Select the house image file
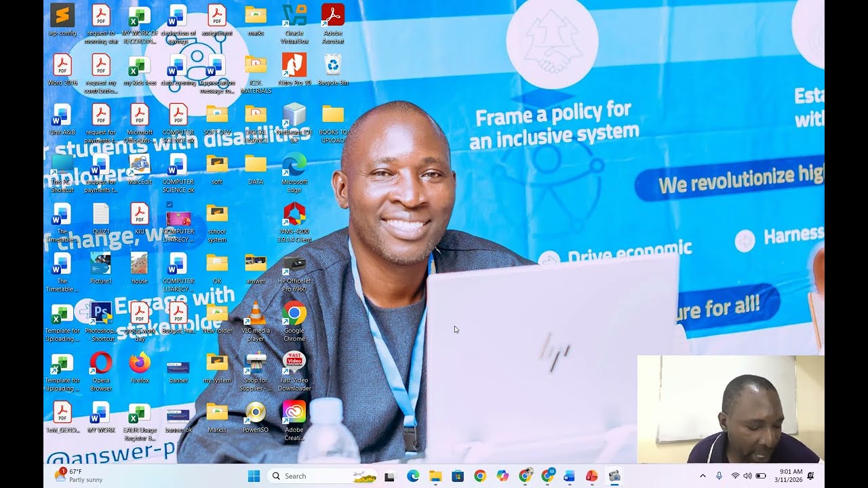Image resolution: width=868 pixels, height=488 pixels. [x=140, y=268]
